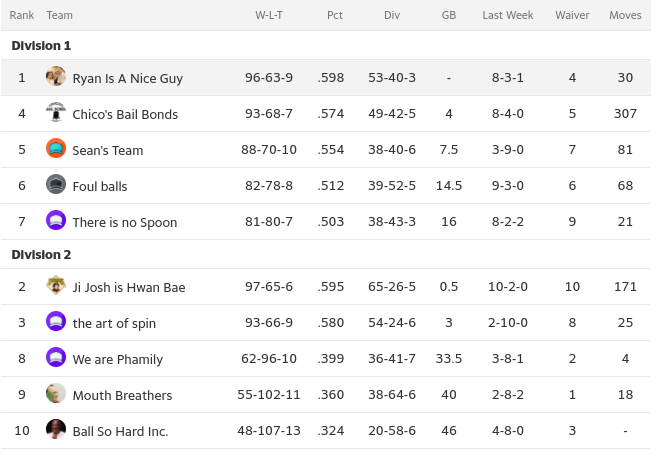Sort standings by Rank column header
This screenshot has width=661, height=453.
pos(22,15)
